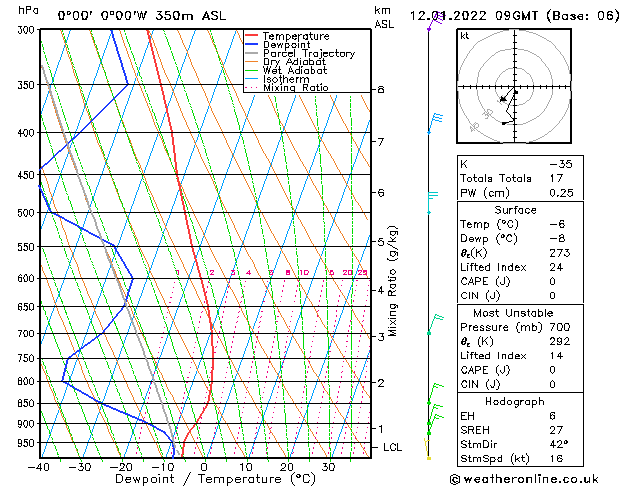Click the date '12.01.2022 09GMT (Base: 06)'
The width and height of the screenshot is (629, 486).
click(515, 16)
